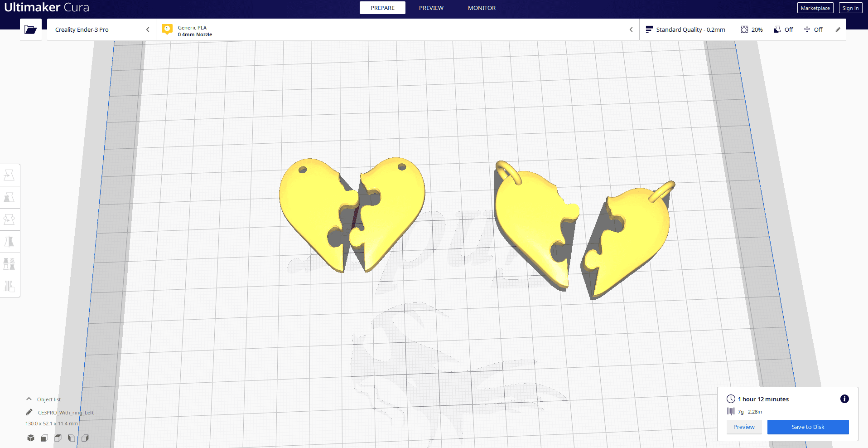Open Standard Quality - 0.2mm profile panel
Image resolution: width=868 pixels, height=448 pixels.
pyautogui.click(x=690, y=29)
